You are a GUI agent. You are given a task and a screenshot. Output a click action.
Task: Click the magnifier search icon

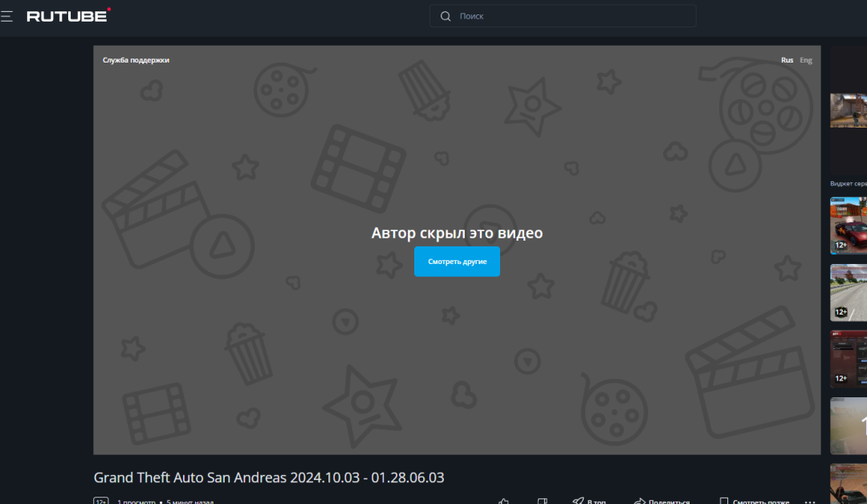[446, 16]
